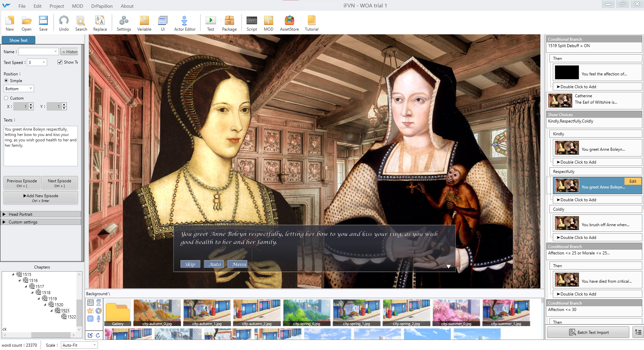Toggle the Show Text checkbox
Image resolution: width=644 pixels, height=350 pixels.
point(60,62)
